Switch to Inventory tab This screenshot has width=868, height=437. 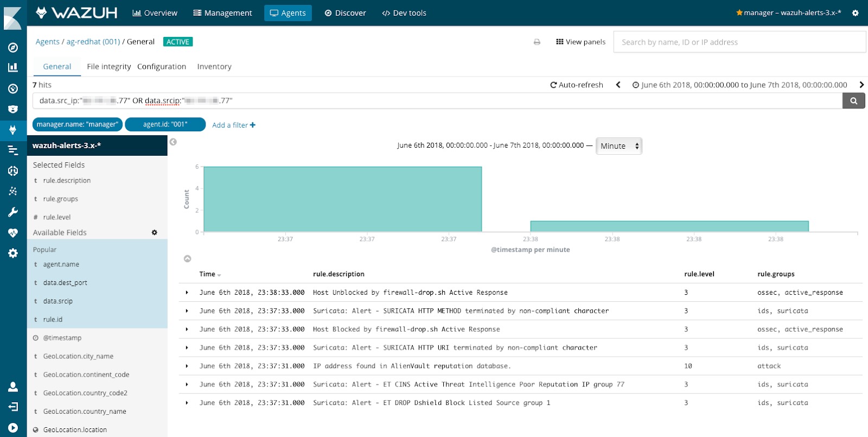coord(214,66)
